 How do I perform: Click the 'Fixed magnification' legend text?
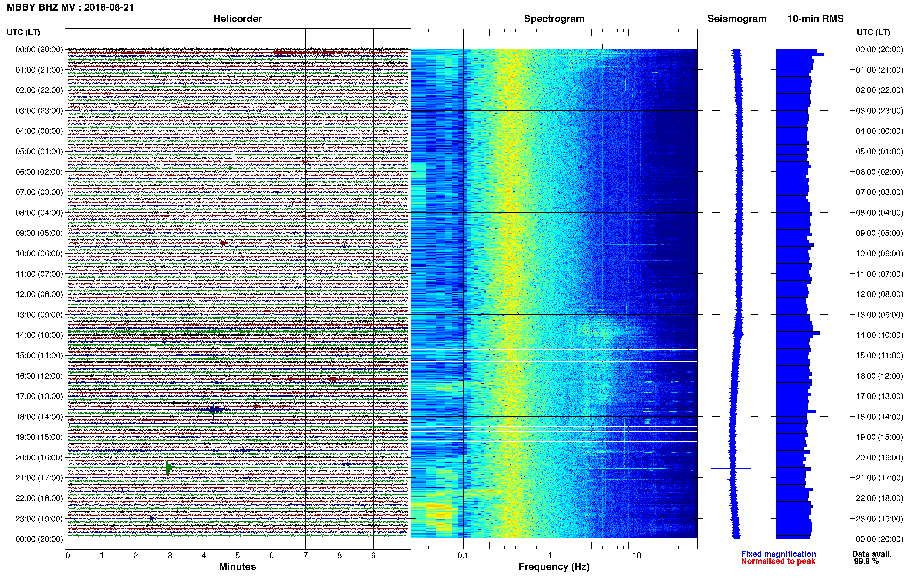[x=778, y=554]
